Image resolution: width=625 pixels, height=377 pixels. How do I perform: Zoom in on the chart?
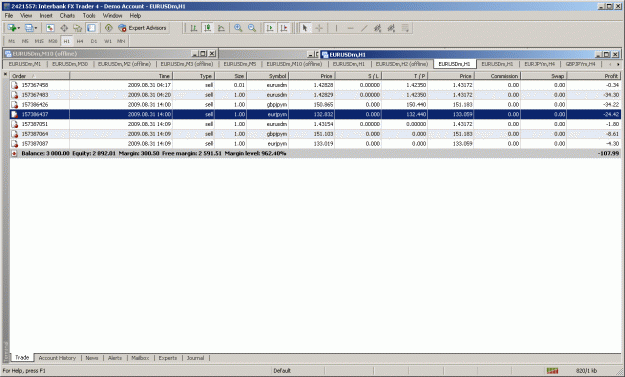tap(238, 28)
